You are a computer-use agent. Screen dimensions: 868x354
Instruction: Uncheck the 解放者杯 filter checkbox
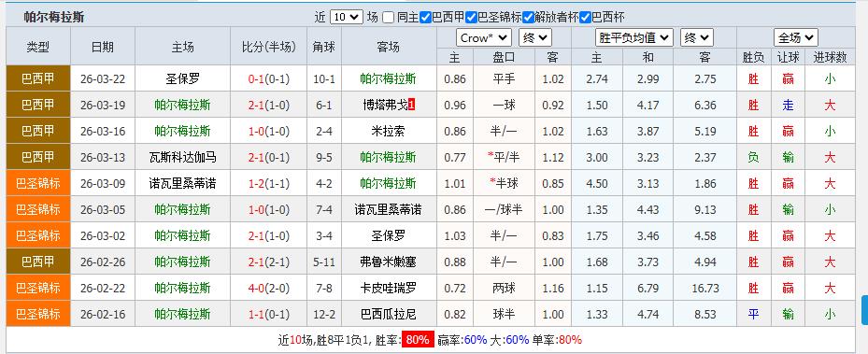528,18
